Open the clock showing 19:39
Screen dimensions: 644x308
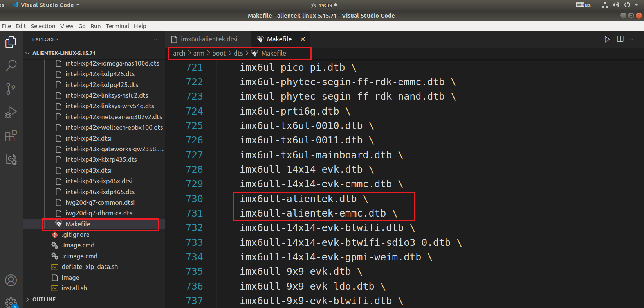[324, 5]
